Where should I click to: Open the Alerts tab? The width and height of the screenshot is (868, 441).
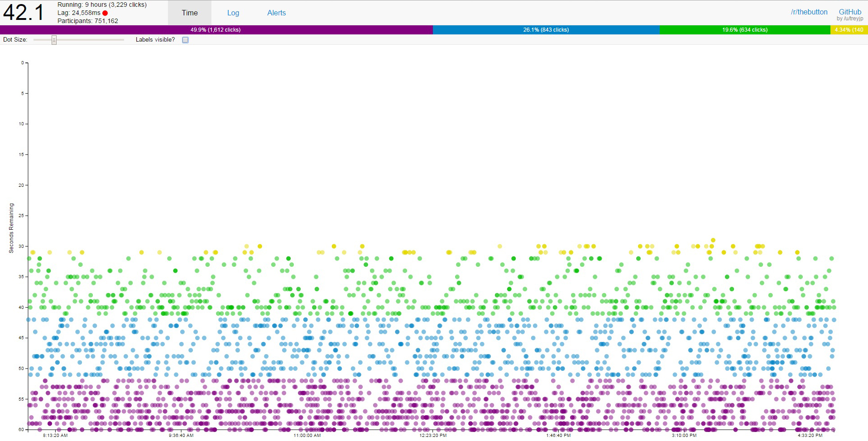(x=276, y=13)
